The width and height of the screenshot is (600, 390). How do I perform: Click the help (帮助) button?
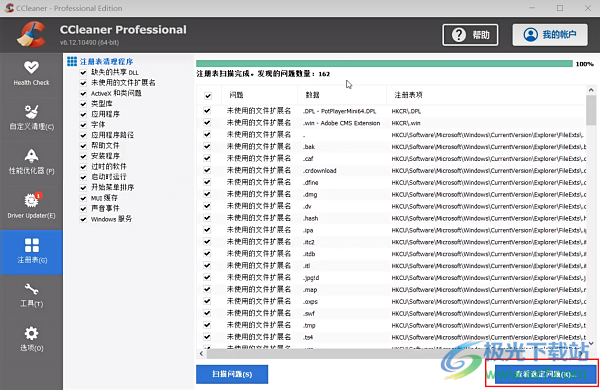(470, 35)
